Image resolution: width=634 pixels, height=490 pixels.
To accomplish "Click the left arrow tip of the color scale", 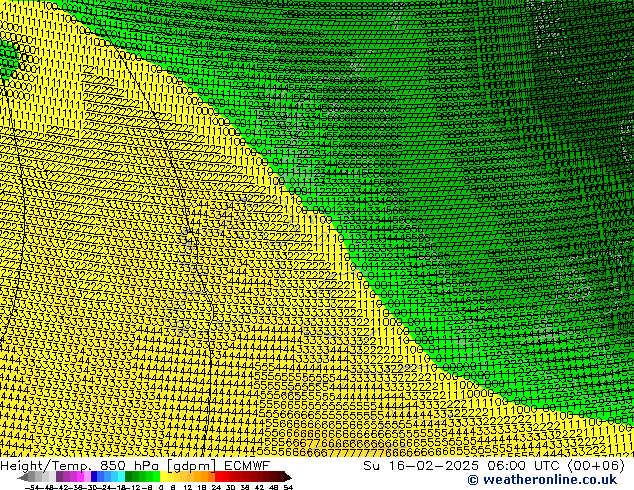I will [22, 477].
